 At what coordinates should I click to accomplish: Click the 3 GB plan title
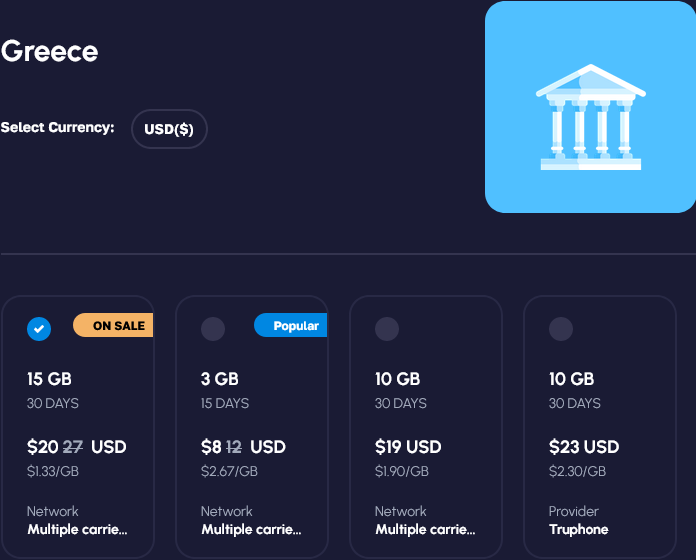[219, 379]
